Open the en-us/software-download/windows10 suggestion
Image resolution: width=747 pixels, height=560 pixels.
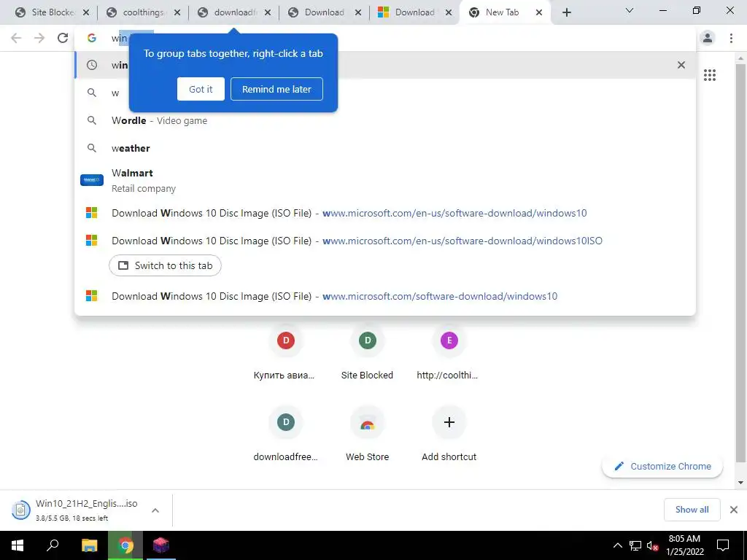coord(385,213)
